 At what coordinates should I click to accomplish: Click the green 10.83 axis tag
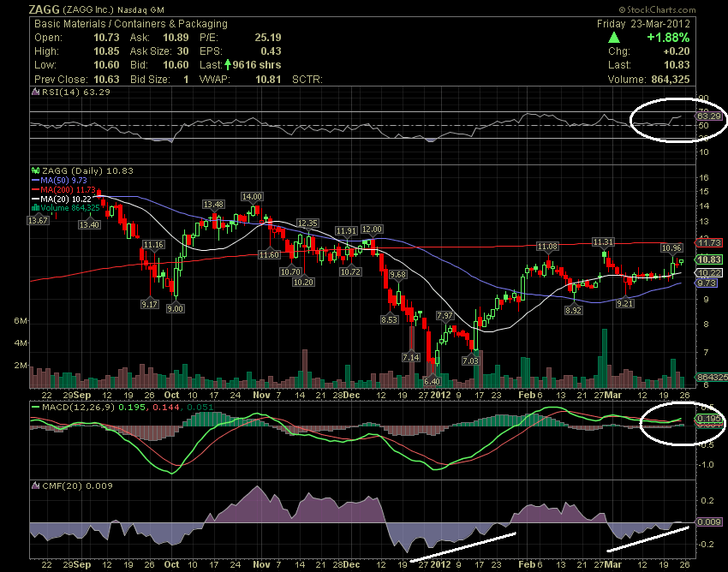coord(709,259)
